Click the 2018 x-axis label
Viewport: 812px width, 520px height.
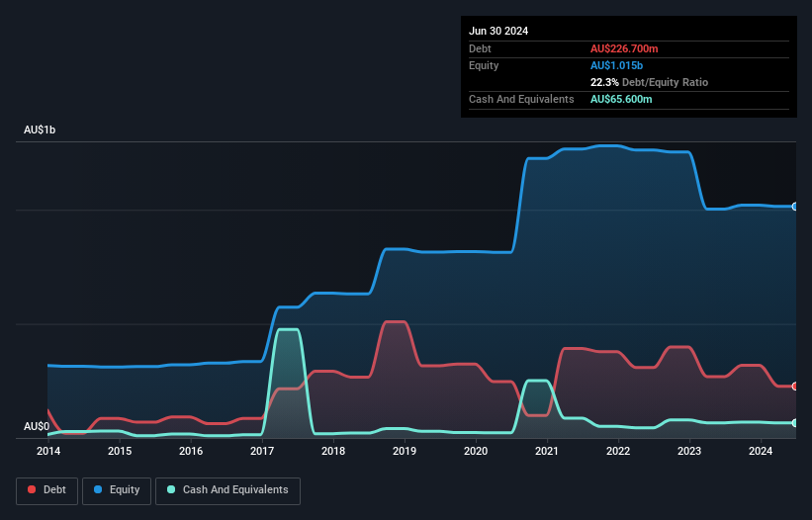tap(333, 451)
